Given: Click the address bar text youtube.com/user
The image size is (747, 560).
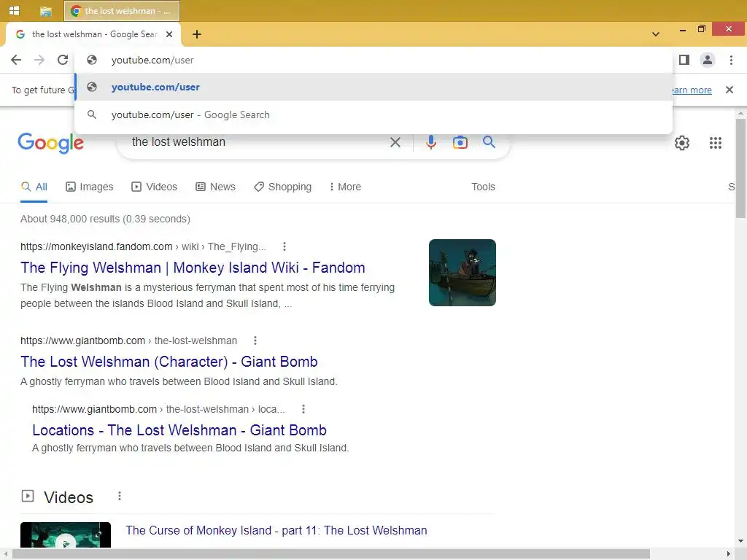Looking at the screenshot, I should [152, 61].
